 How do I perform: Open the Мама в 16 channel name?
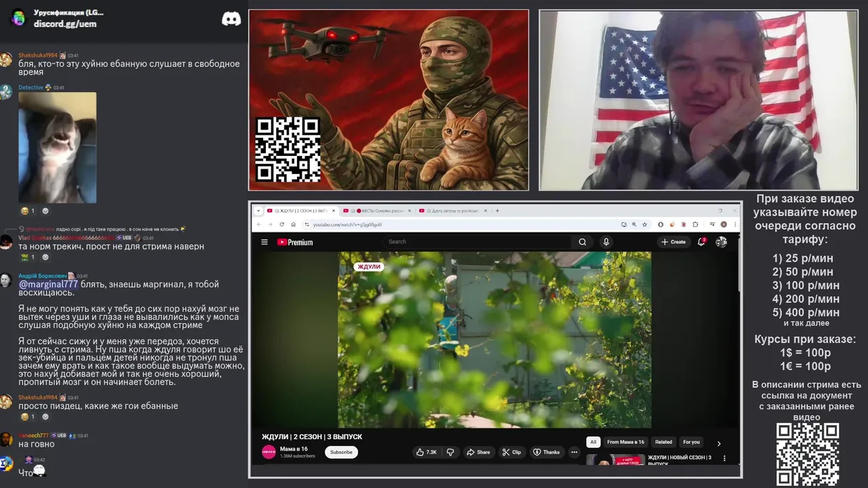(x=294, y=449)
